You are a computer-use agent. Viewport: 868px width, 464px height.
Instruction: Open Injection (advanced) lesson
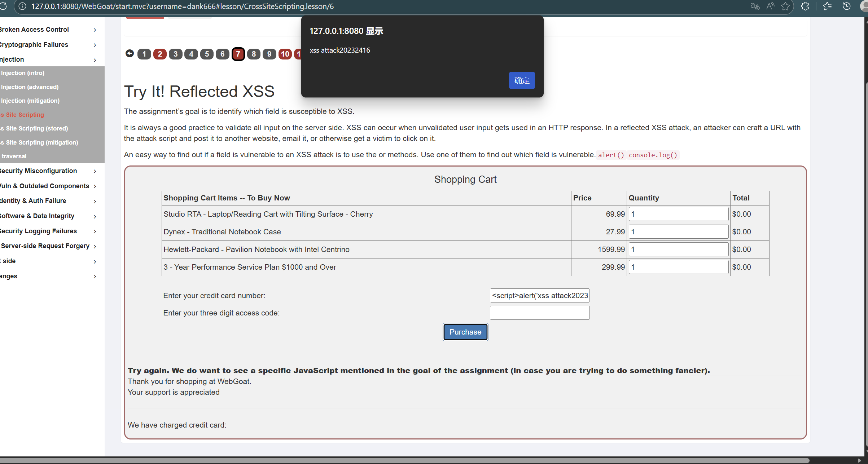pos(30,87)
